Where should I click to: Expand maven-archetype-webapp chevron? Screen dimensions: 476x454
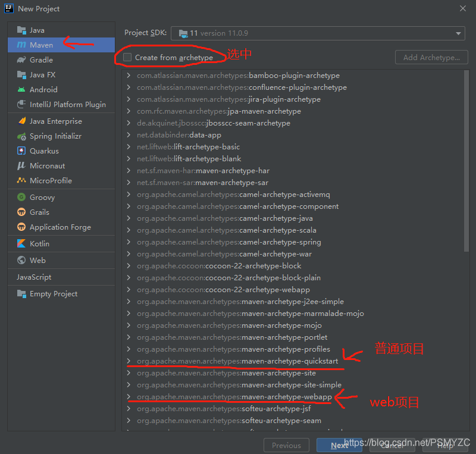129,397
